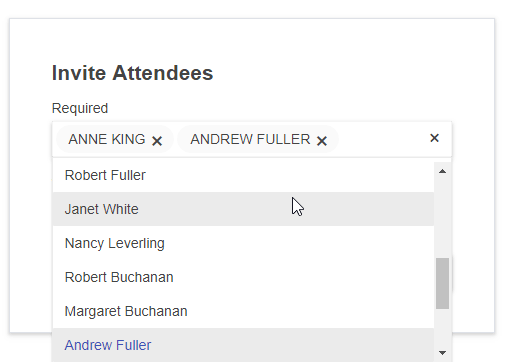Click the ANDREW FULLER chip label
The image size is (516, 362).
(250, 139)
